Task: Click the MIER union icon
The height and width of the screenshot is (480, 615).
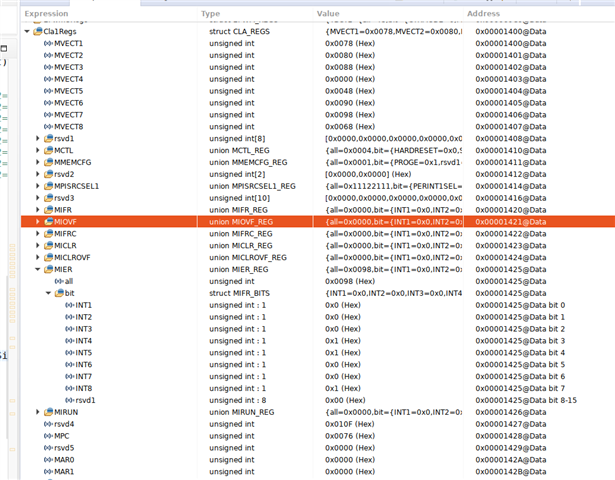Action: click(x=48, y=269)
